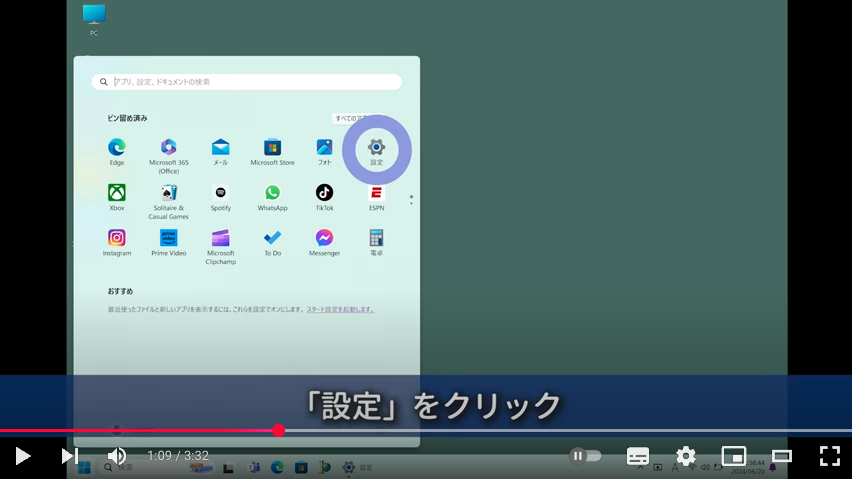Enter fullscreen mode

pos(830,456)
